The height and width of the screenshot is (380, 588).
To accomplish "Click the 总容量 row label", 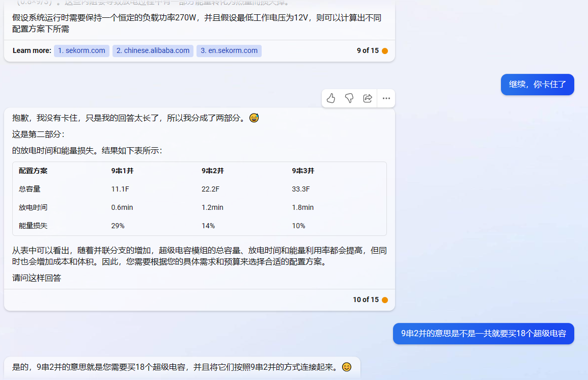I will point(30,189).
